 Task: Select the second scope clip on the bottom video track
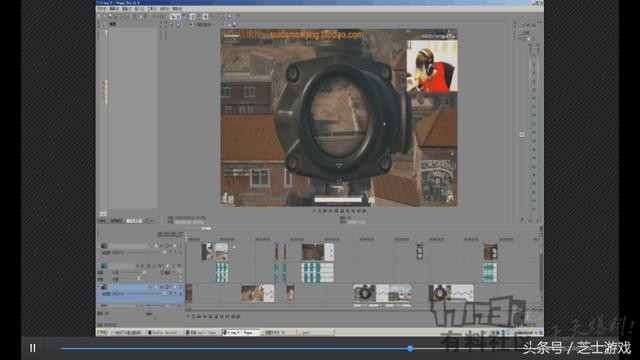click(x=451, y=294)
